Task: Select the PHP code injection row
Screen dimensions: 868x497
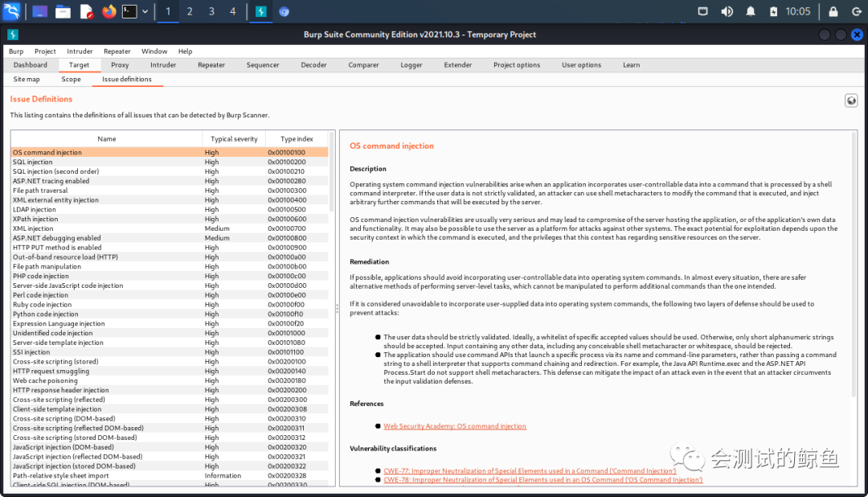Action: click(170, 276)
